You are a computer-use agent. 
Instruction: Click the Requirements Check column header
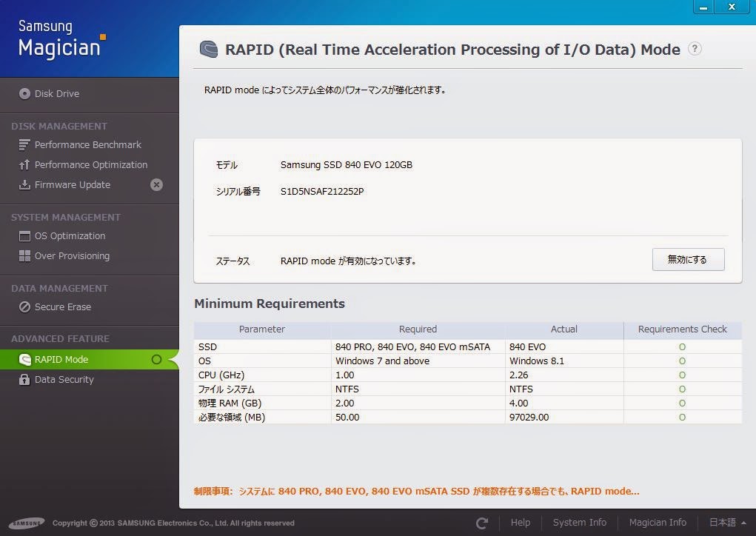point(682,329)
